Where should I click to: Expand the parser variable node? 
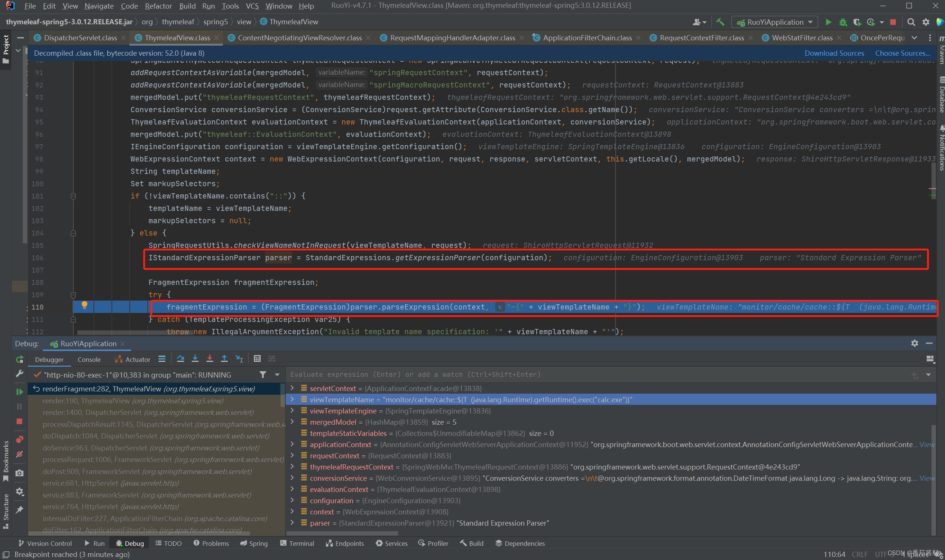tap(292, 523)
